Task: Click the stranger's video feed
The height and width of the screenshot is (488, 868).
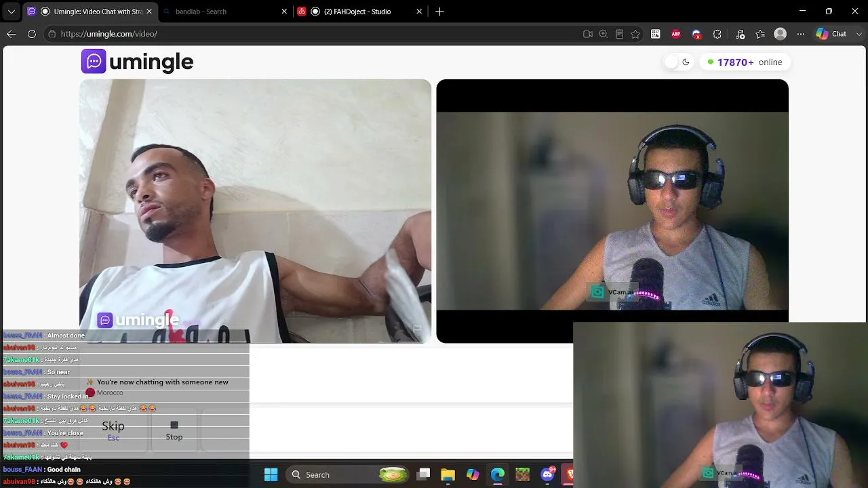Action: tap(255, 211)
